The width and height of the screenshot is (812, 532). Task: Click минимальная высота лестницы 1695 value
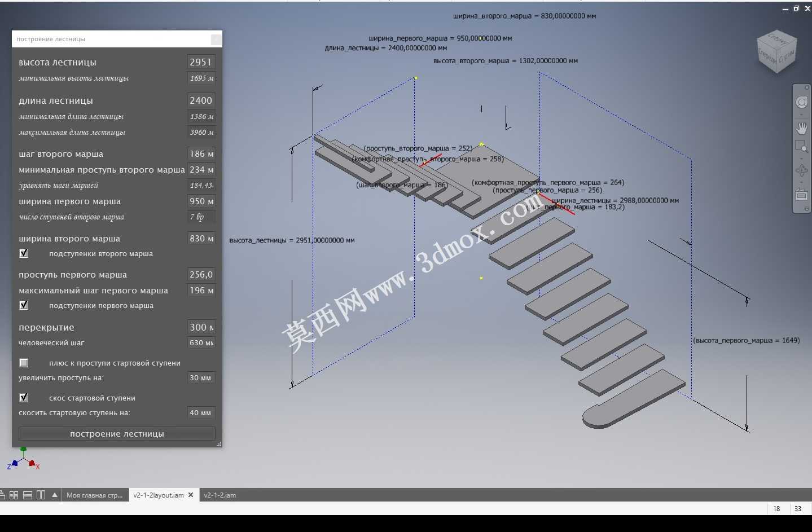[201, 78]
